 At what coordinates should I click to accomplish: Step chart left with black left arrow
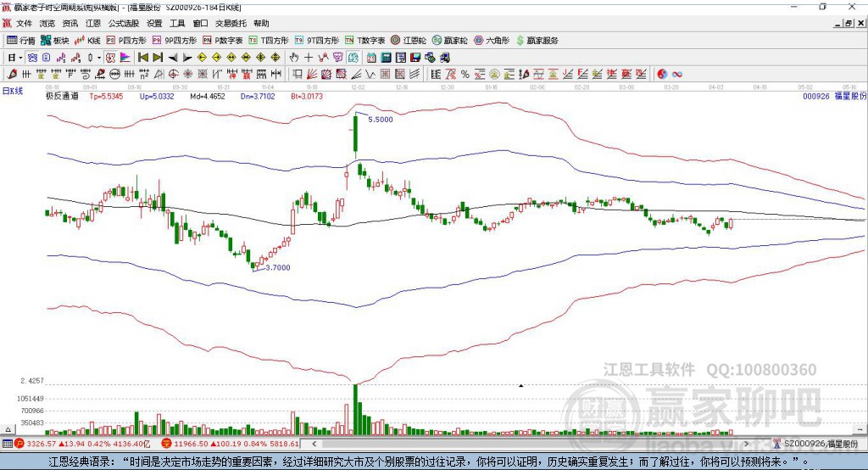coord(173,58)
